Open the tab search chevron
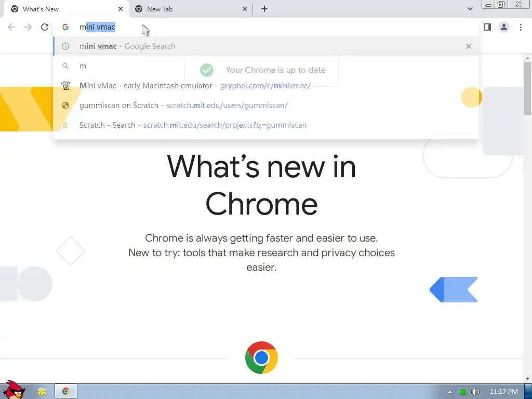 coord(470,9)
